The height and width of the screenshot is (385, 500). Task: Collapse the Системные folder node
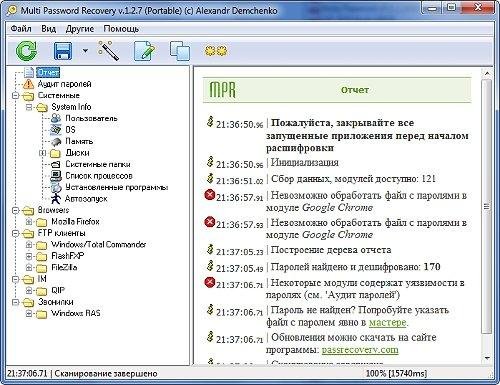click(x=15, y=96)
